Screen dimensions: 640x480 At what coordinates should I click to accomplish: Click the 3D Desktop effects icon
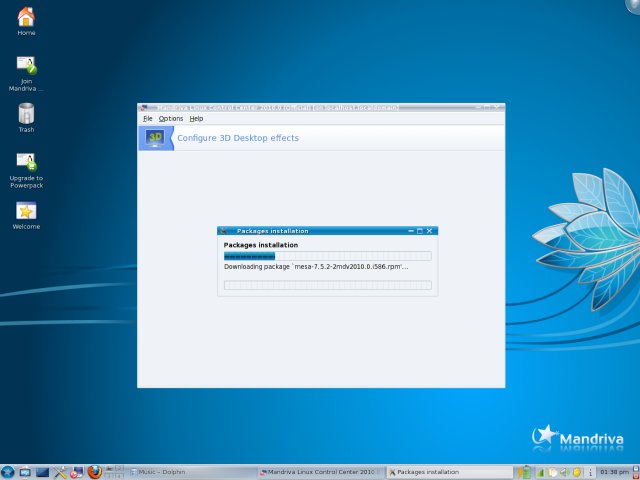[155, 138]
